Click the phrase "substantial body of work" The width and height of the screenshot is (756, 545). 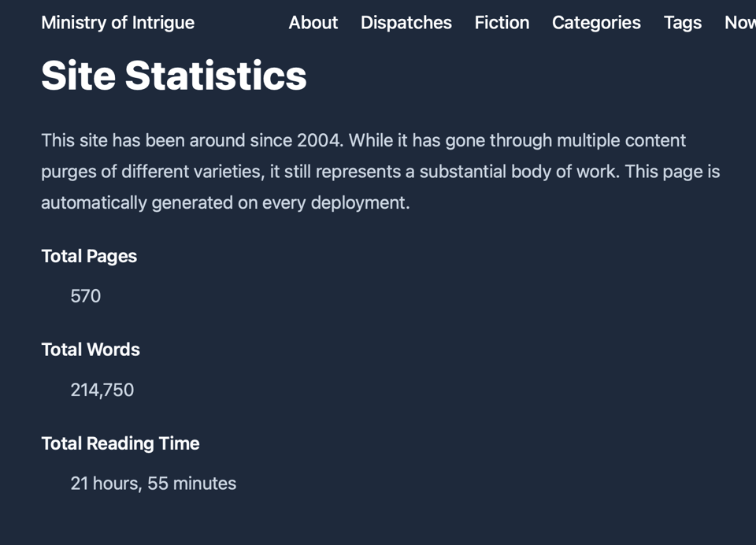pyautogui.click(x=519, y=172)
